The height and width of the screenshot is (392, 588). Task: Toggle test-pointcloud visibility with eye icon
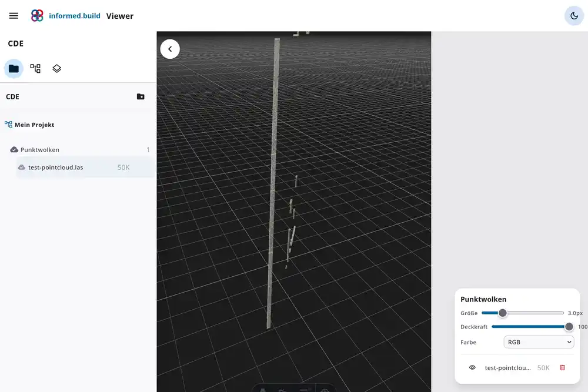(x=472, y=368)
